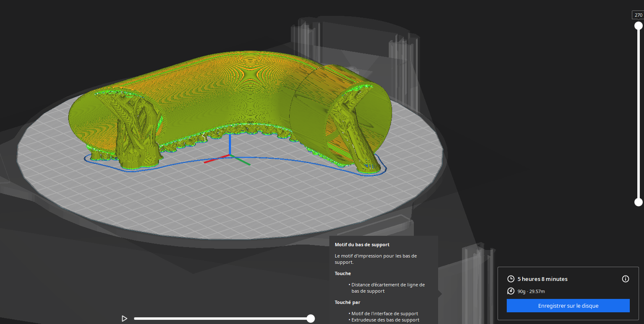Click the 90g · 29.57m material usage text
The width and height of the screenshot is (644, 324).
[x=531, y=291]
